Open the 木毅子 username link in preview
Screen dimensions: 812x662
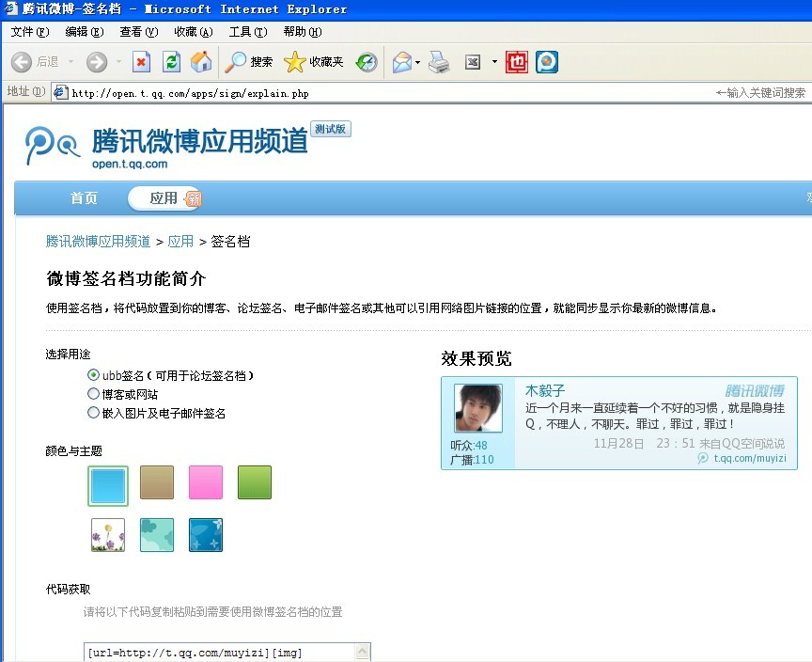tap(545, 390)
